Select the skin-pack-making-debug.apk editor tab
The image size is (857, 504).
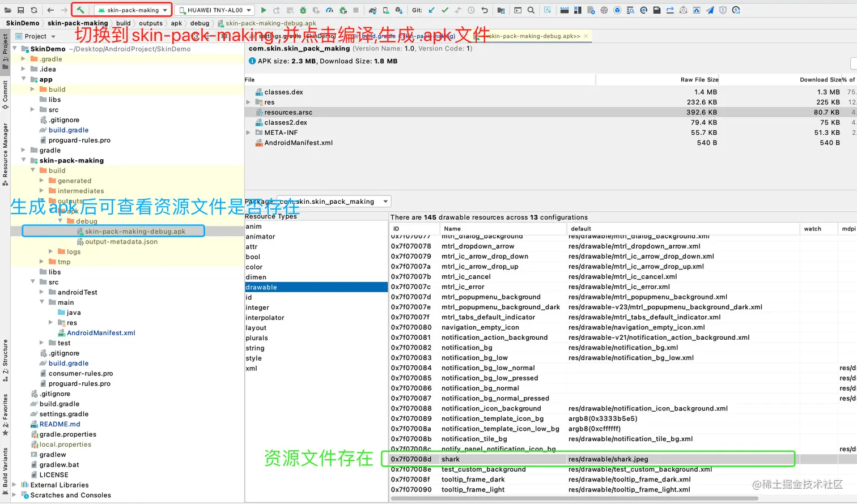click(533, 36)
